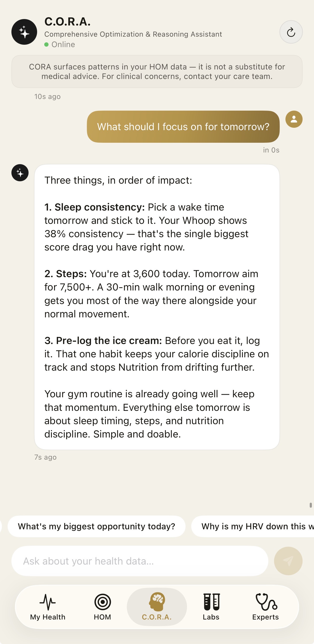Tap the "What should I focus on" message bubble

(x=183, y=127)
